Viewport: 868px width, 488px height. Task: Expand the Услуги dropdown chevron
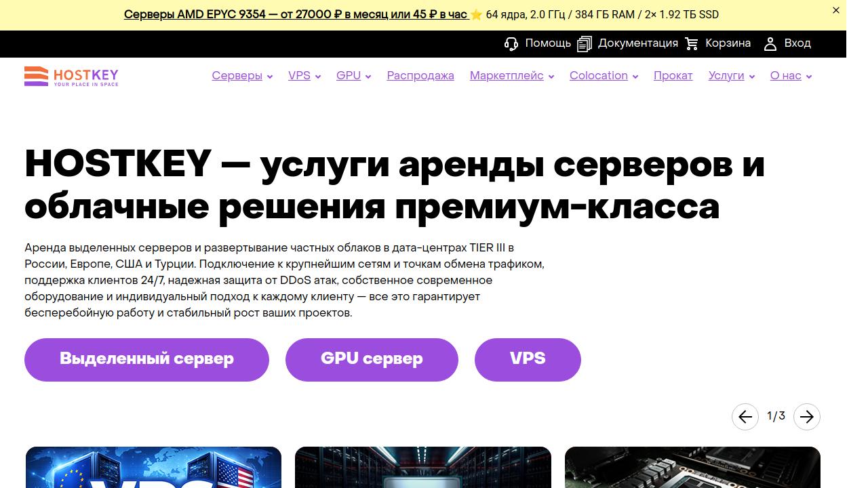pyautogui.click(x=751, y=77)
